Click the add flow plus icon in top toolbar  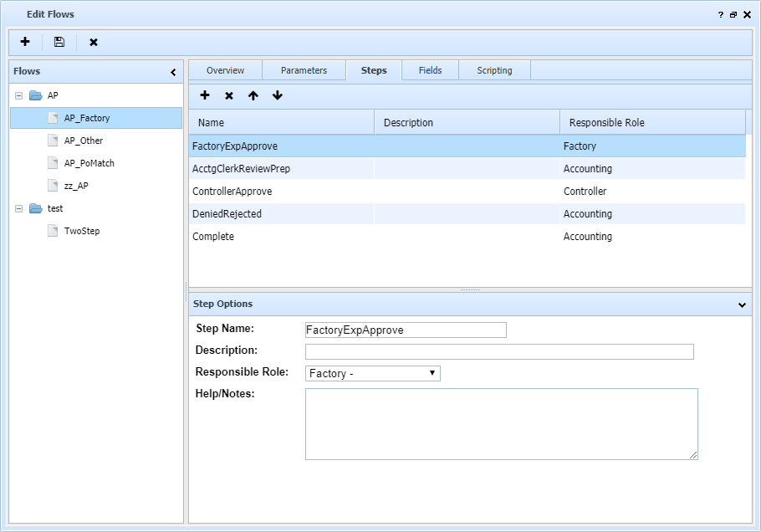[25, 42]
